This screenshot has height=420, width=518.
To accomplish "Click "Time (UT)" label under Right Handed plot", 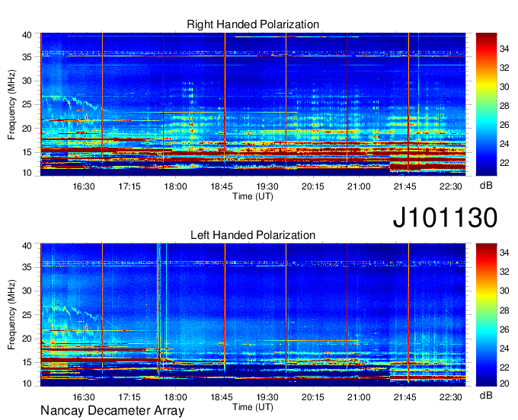I will [253, 196].
